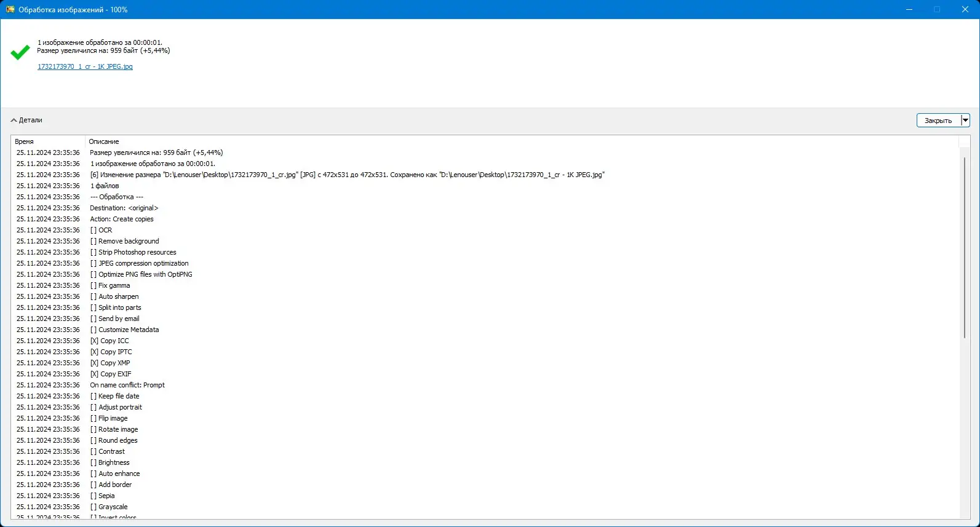Select the '--- Обработка ---' log row
Viewport: 980px width, 527px height.
coord(485,197)
